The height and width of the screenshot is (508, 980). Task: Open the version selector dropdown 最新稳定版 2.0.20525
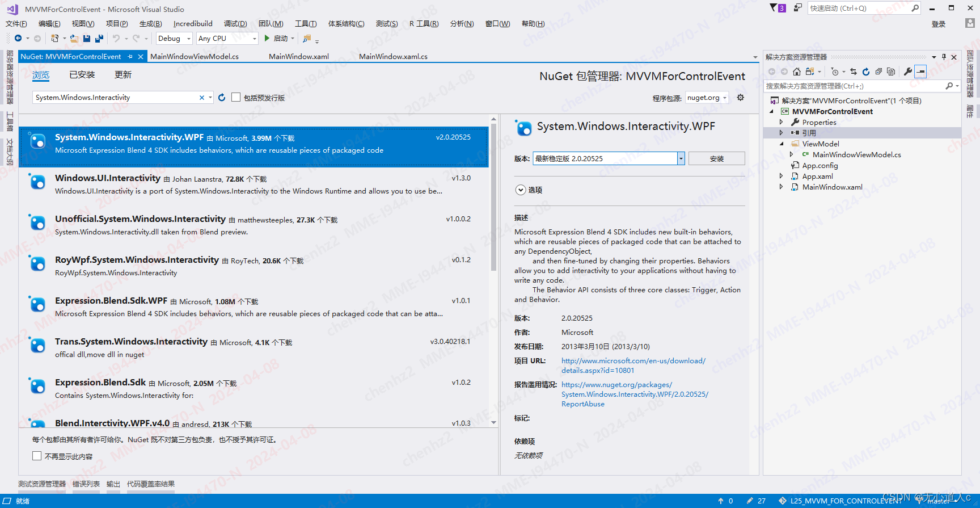click(681, 158)
